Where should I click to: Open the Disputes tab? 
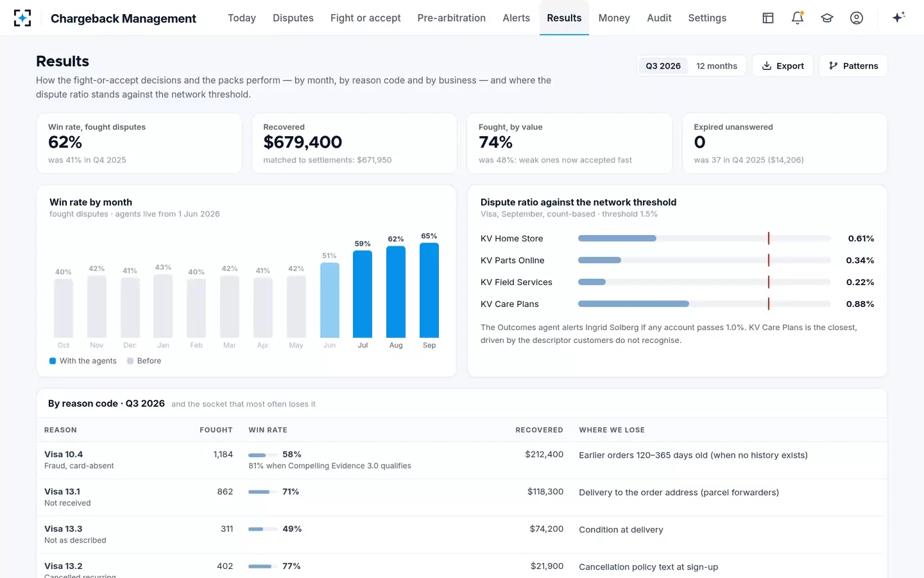tap(293, 18)
